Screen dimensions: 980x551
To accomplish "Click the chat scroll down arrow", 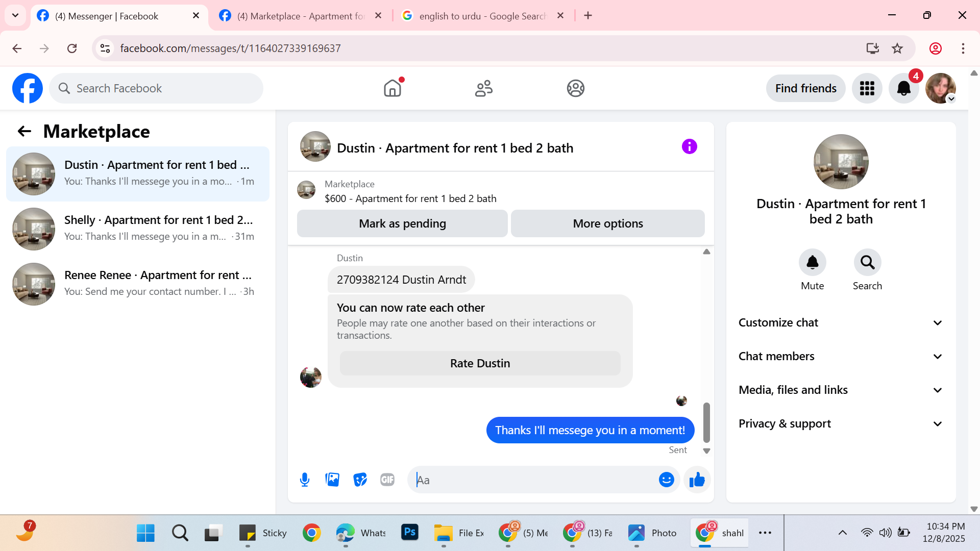I will (x=706, y=451).
